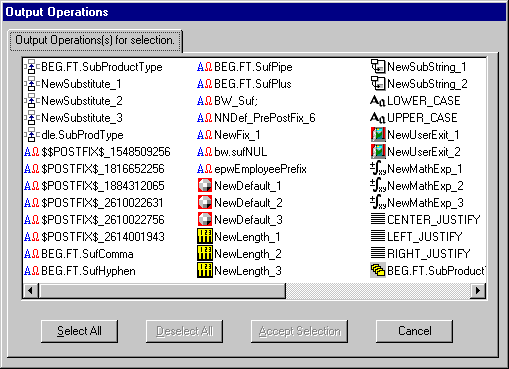
Task: Click the user exit icon beside NewUserExit_2
Action: click(x=378, y=152)
